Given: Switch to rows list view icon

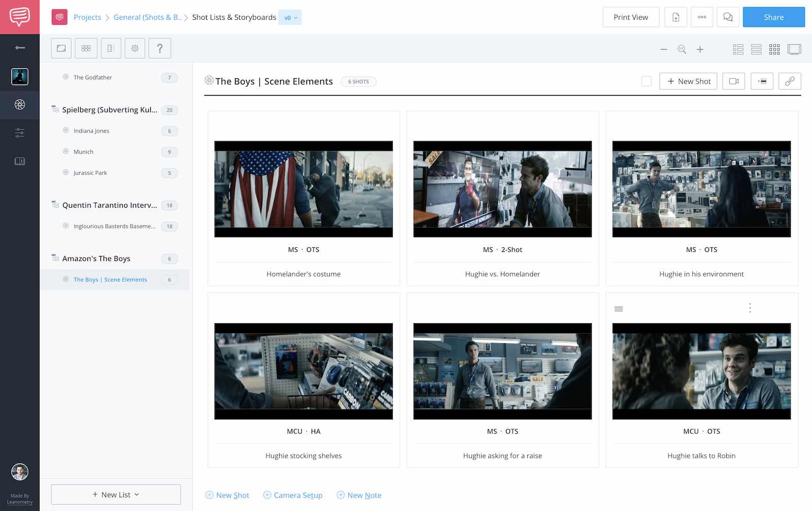Looking at the screenshot, I should coord(756,49).
